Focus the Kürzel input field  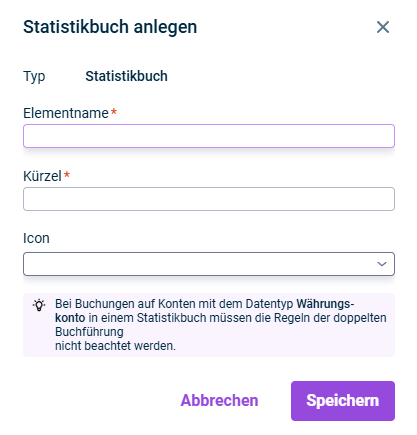209,199
